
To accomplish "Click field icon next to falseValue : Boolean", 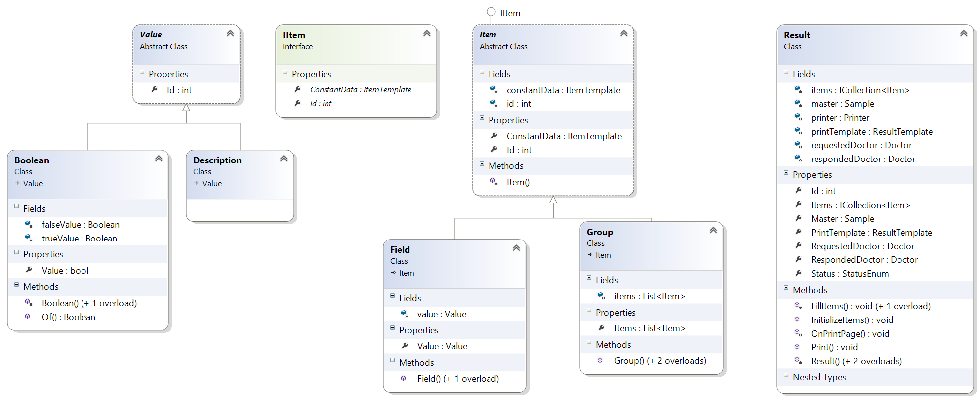I will click(29, 225).
